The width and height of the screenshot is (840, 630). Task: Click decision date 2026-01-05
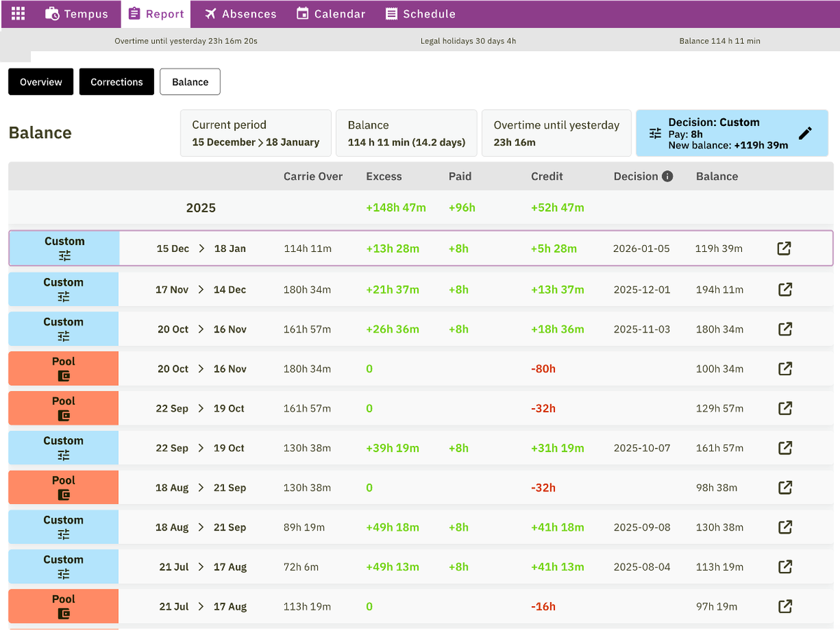tap(641, 248)
